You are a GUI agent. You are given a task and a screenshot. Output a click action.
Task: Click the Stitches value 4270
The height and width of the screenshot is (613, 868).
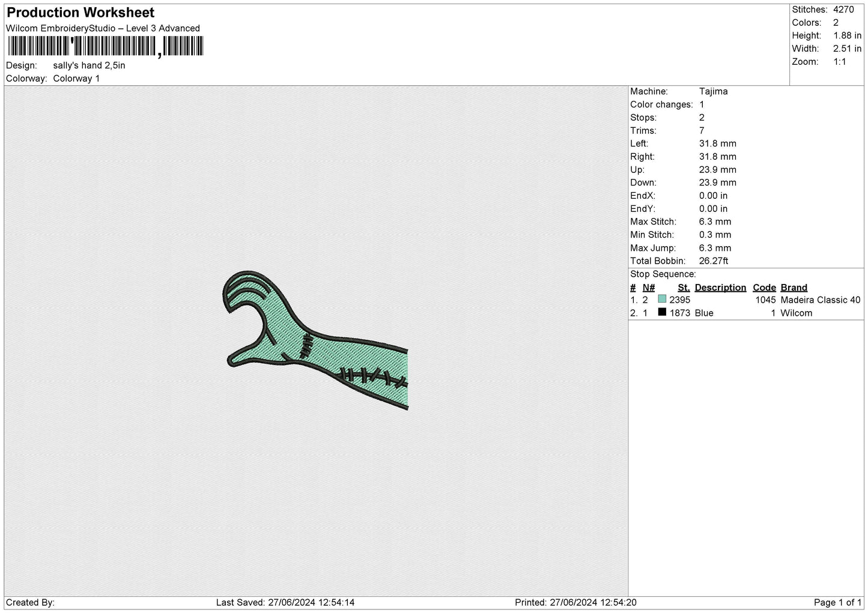[x=843, y=10]
